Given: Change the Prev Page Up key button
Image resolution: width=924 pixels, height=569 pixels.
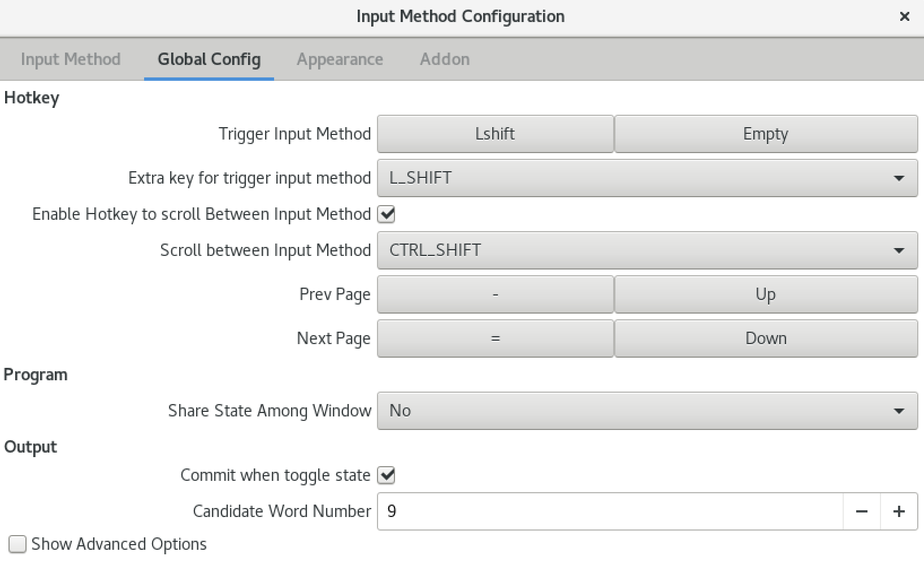Looking at the screenshot, I should coord(766,294).
